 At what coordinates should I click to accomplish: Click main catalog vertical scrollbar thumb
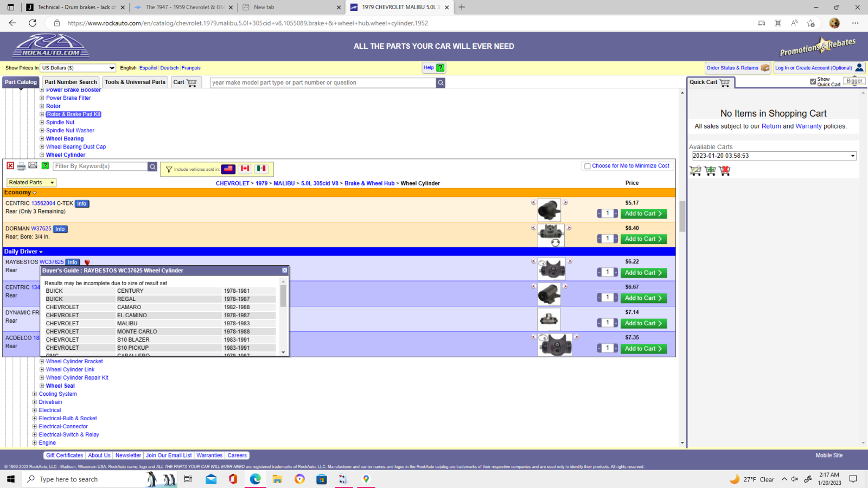pyautogui.click(x=682, y=217)
